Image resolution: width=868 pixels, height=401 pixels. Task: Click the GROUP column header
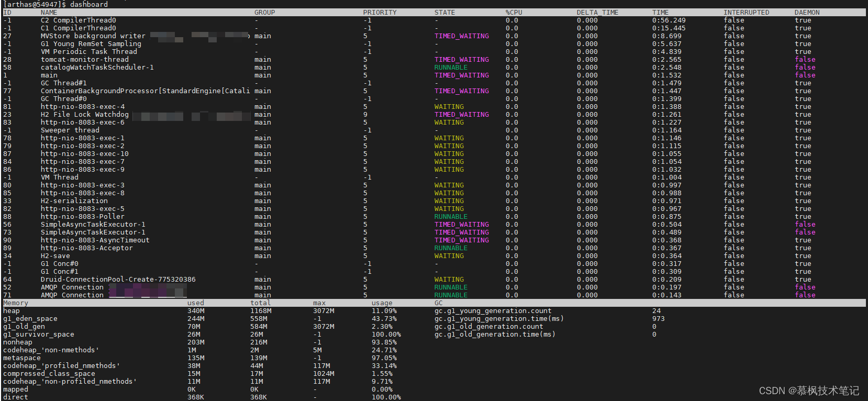point(265,13)
